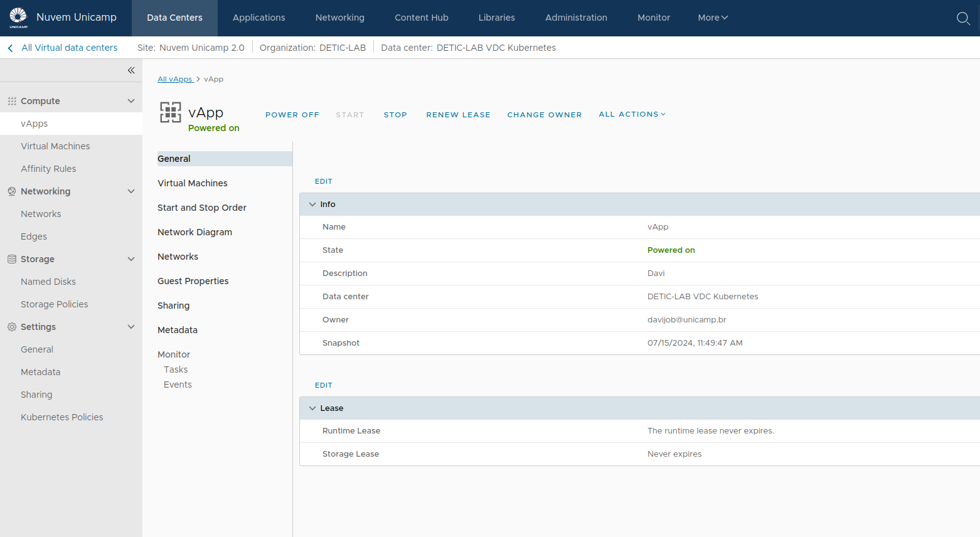The height and width of the screenshot is (537, 980).
Task: Select General in the vApp menu
Action: 225,159
